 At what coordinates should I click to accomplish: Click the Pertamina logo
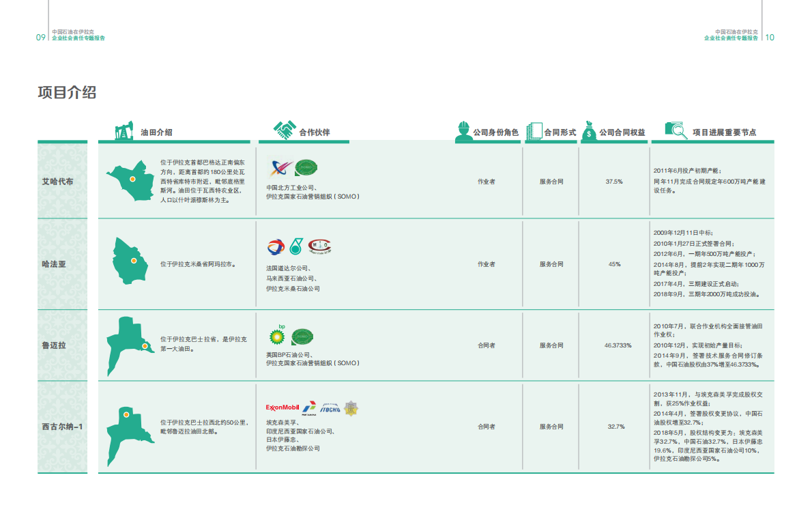pos(309,408)
